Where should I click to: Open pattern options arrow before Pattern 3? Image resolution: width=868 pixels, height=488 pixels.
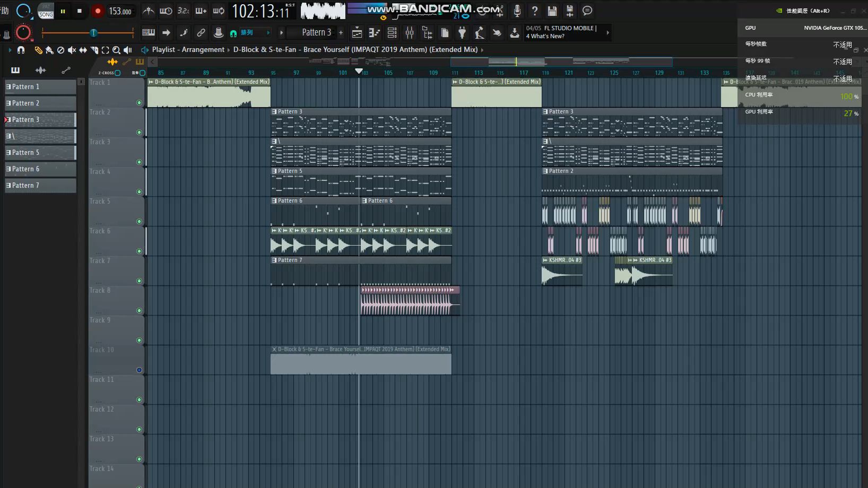(282, 33)
